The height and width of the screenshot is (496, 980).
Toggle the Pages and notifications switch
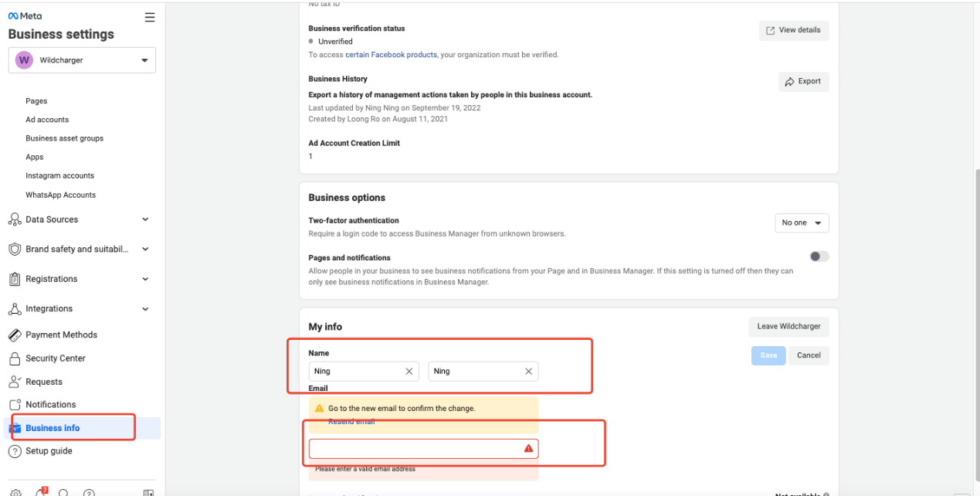tap(819, 256)
